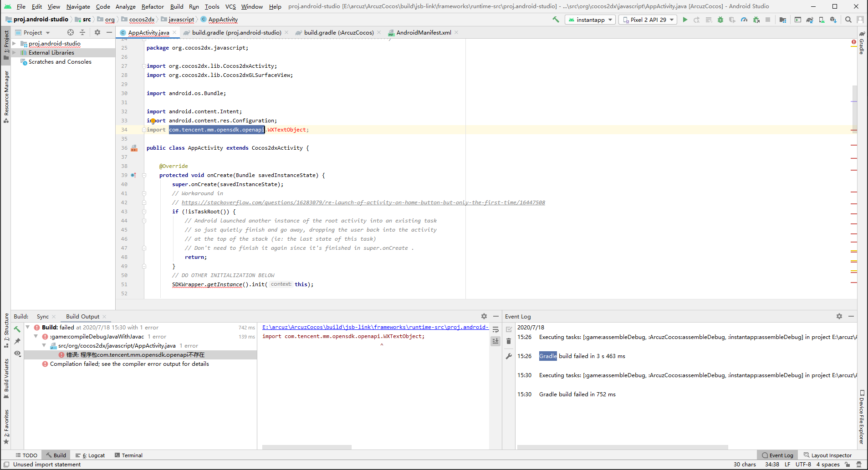Open the VCS menu
The height and width of the screenshot is (470, 868).
coord(230,6)
